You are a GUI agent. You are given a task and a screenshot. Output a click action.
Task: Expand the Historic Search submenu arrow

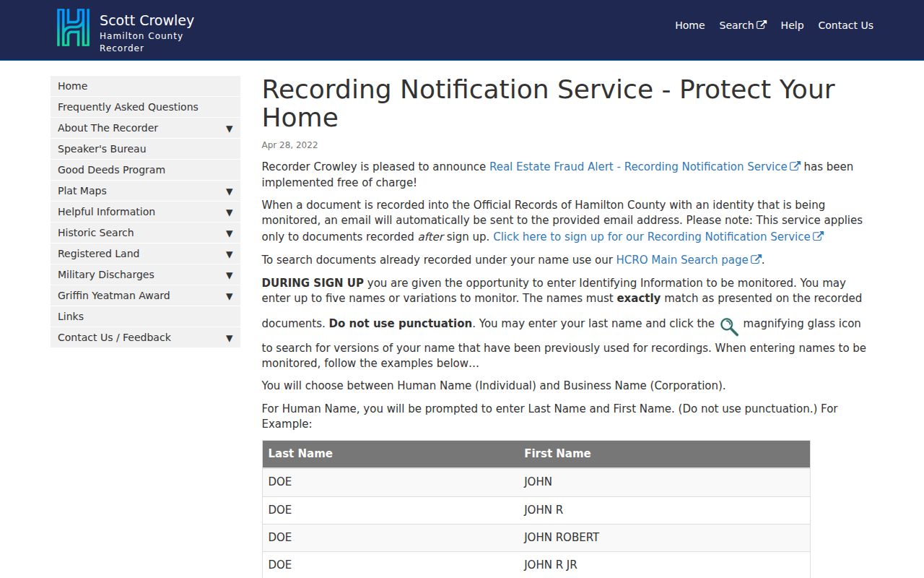pyautogui.click(x=229, y=233)
